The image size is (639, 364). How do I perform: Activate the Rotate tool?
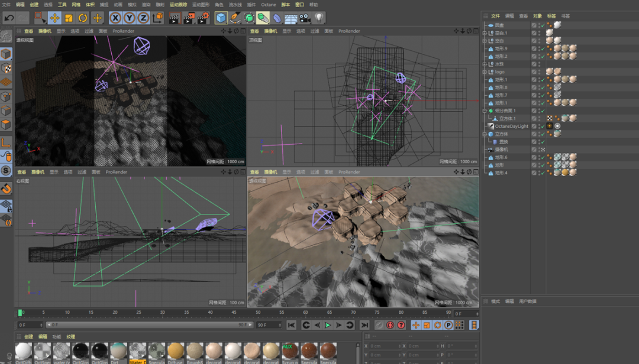tap(83, 18)
